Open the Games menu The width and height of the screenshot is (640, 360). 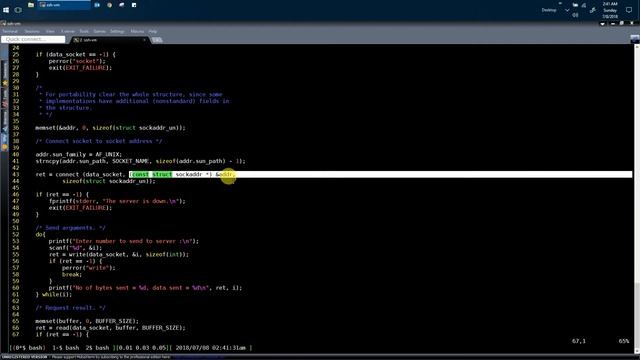click(x=100, y=31)
